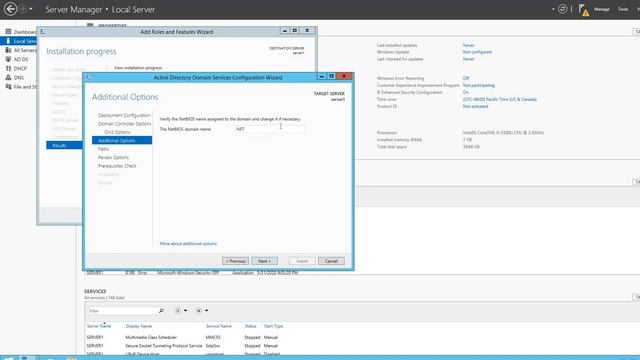Select Local Server in the sidebar

pyautogui.click(x=19, y=41)
